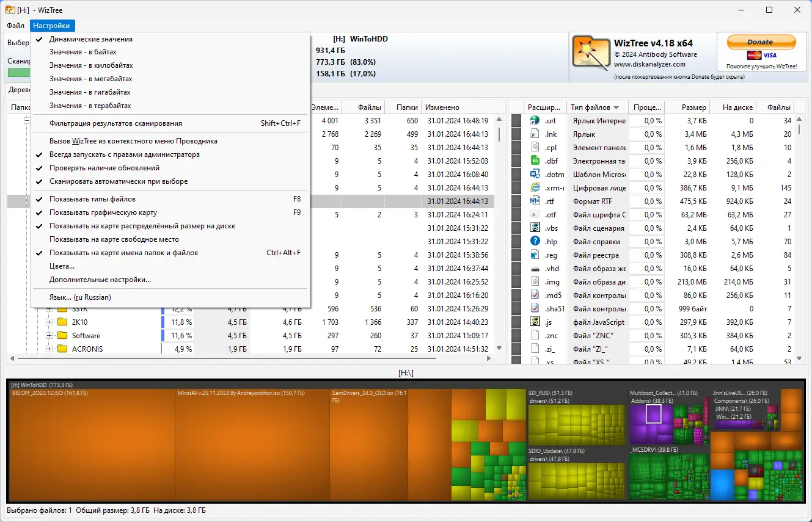Select 'Значения - в терабайтах'
The height and width of the screenshot is (522, 812).
(170, 106)
